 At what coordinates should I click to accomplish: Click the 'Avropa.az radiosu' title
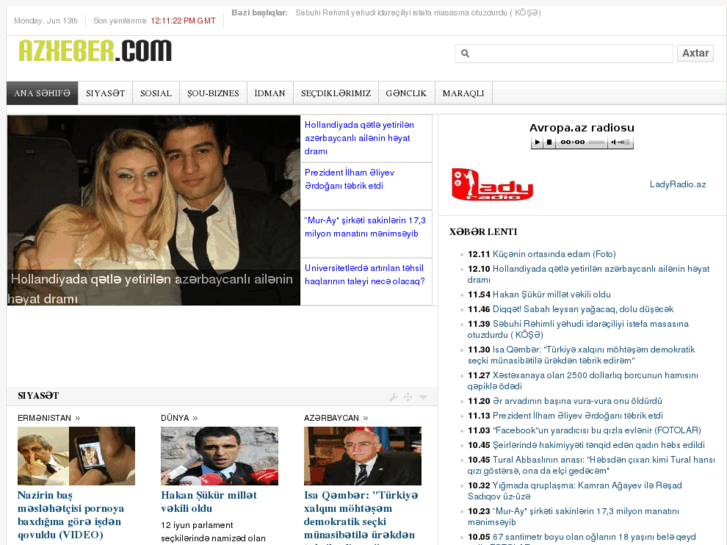[x=582, y=128]
